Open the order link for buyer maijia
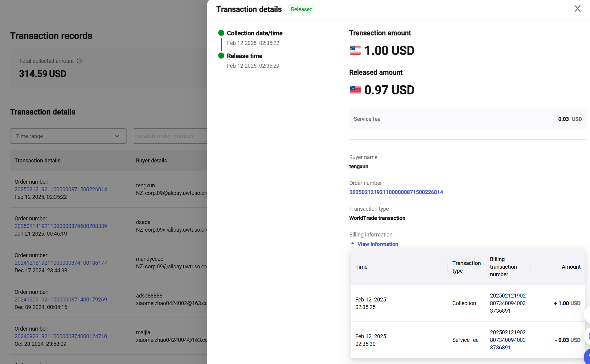Screen dimensions: 590x364 tap(61, 336)
